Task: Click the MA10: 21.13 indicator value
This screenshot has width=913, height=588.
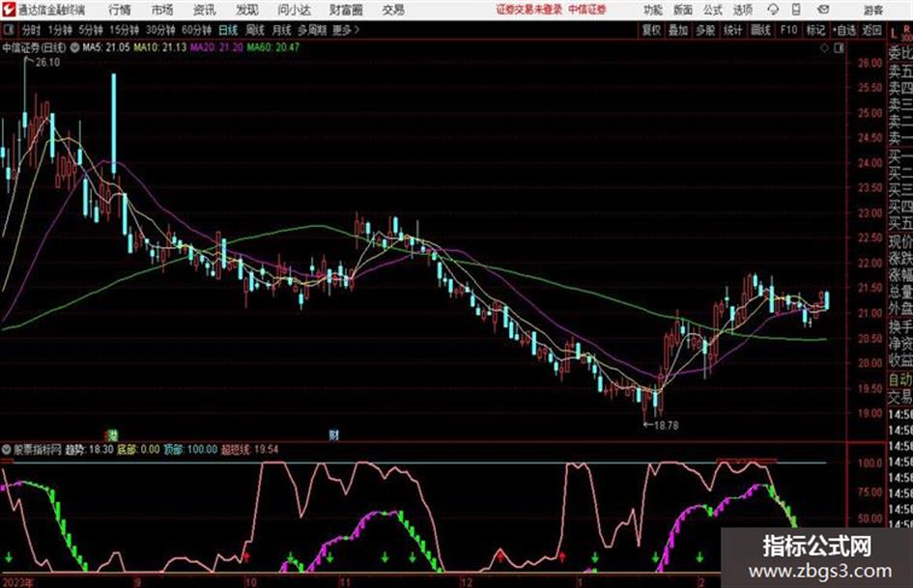Action: pos(160,47)
